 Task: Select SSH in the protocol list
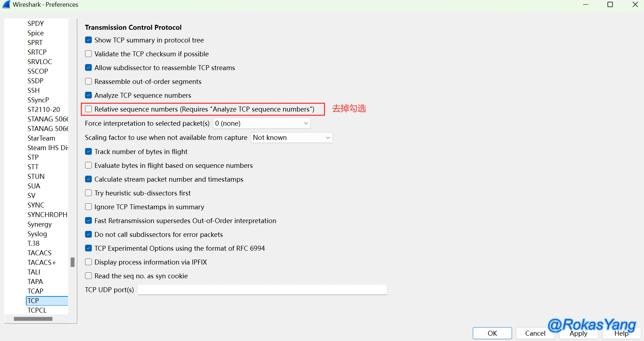34,90
